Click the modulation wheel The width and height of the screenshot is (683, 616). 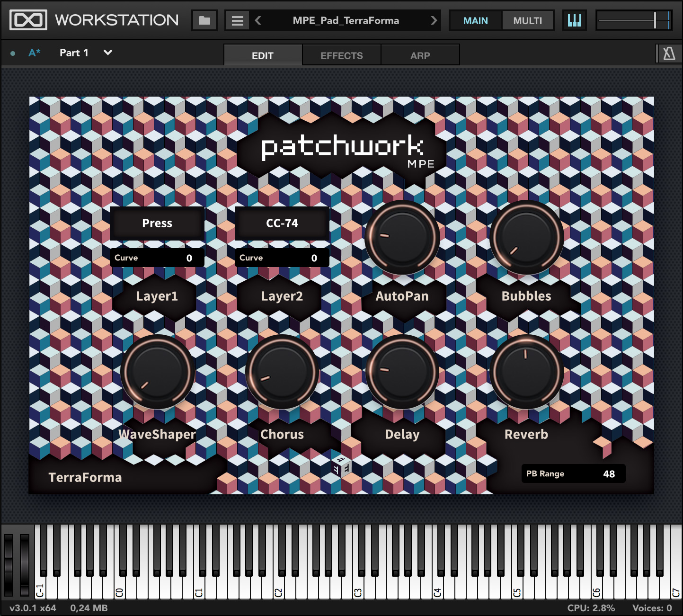pos(25,564)
